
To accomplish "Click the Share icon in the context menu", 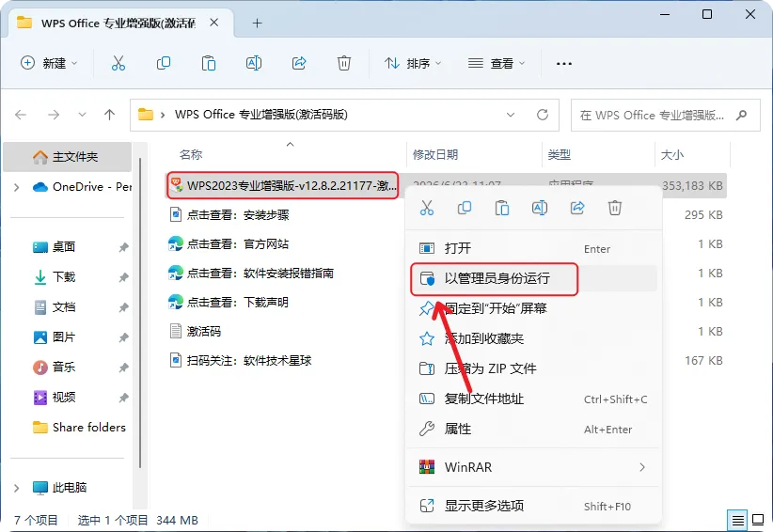I will coord(577,208).
